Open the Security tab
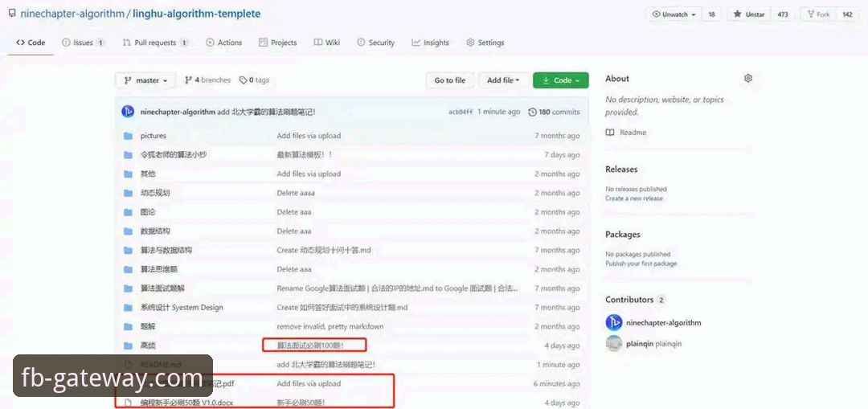868x409 pixels. [376, 43]
